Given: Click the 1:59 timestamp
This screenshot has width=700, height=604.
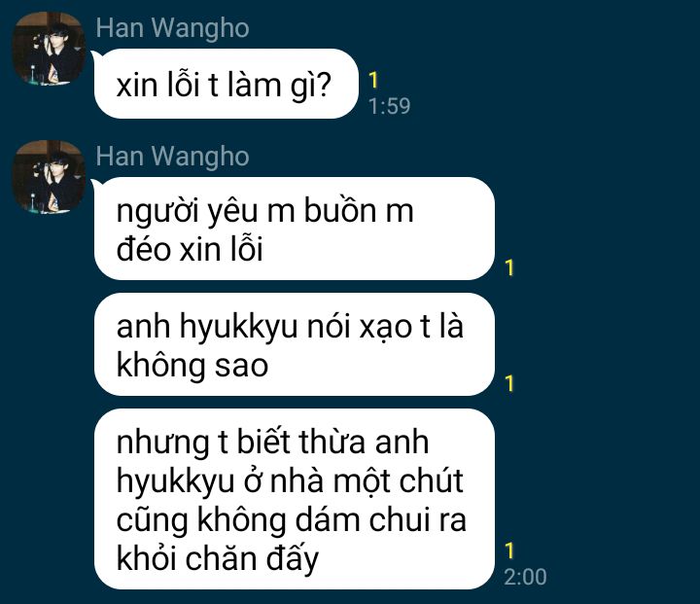Looking at the screenshot, I should pos(389,106).
